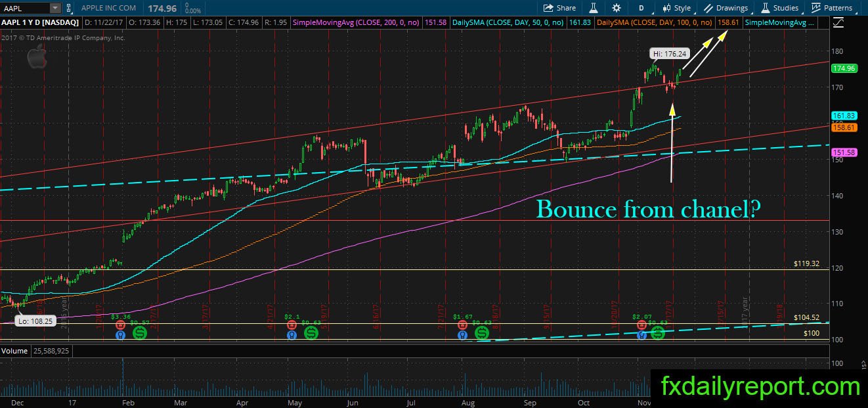Click the SimpleMovingAvg (CLOSE, 200, 0, no) label
Viewport: 868px width, 408px height.
[357, 22]
